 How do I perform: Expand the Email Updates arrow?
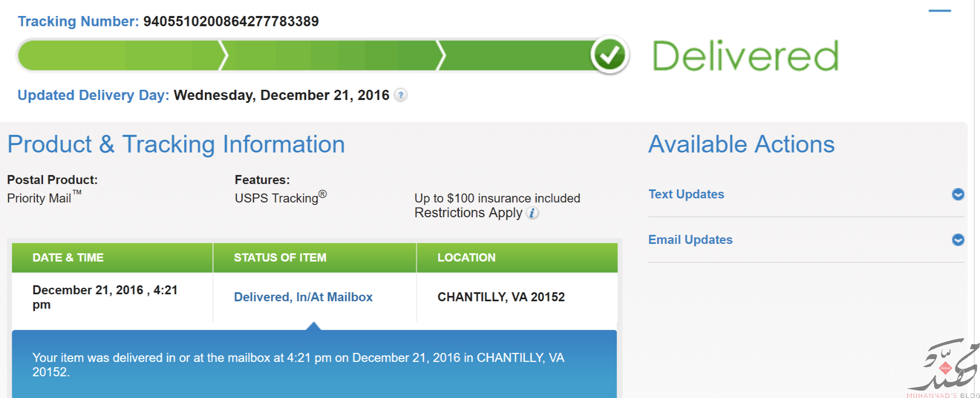point(958,240)
